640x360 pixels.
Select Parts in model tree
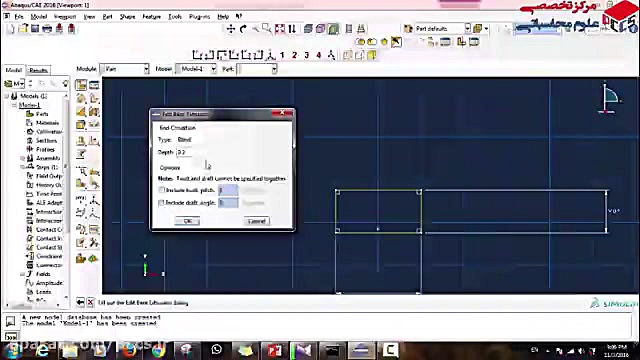pyautogui.click(x=42, y=114)
